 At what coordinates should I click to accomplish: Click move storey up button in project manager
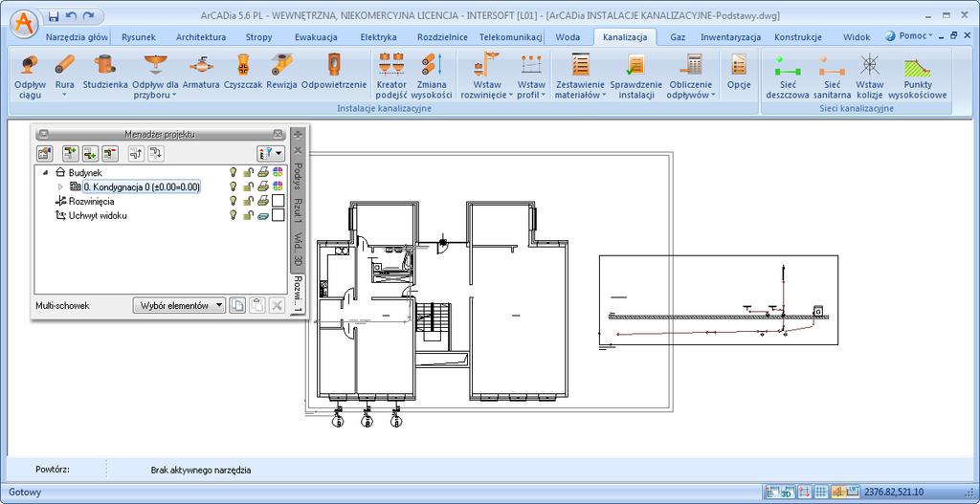[136, 152]
